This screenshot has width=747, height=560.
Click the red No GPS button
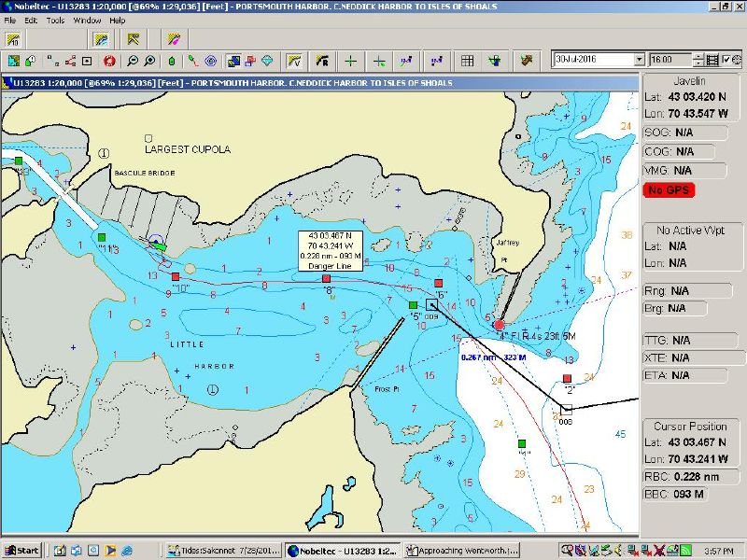tap(669, 190)
